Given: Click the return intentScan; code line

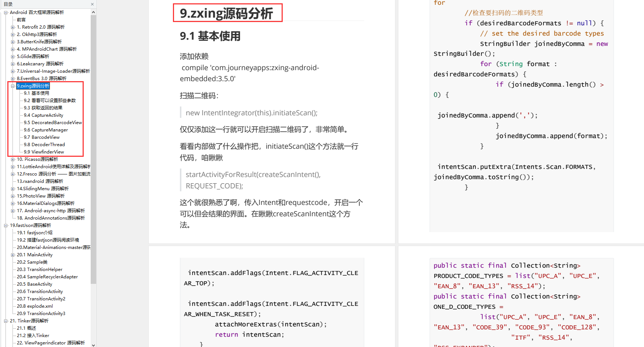Looking at the screenshot, I should [x=250, y=335].
